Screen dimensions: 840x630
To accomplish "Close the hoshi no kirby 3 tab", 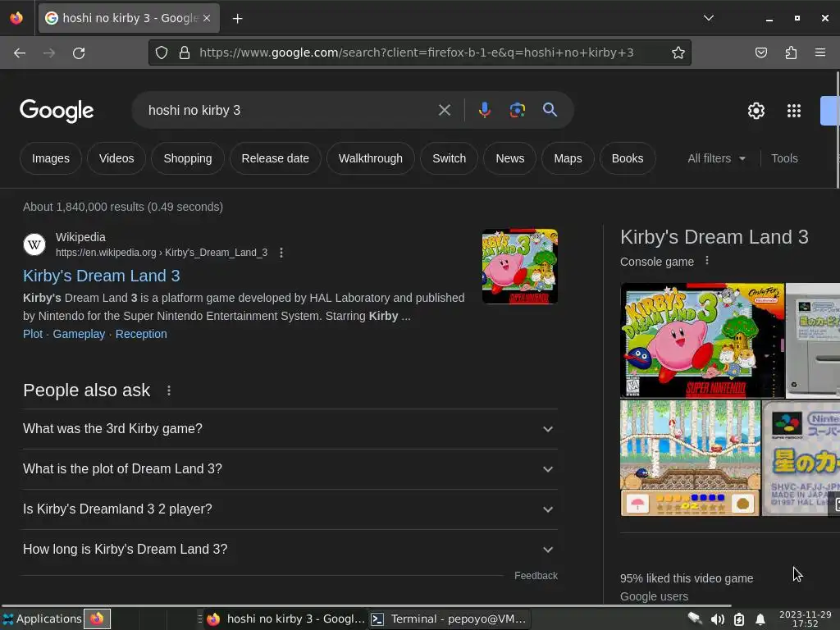I will (x=207, y=18).
